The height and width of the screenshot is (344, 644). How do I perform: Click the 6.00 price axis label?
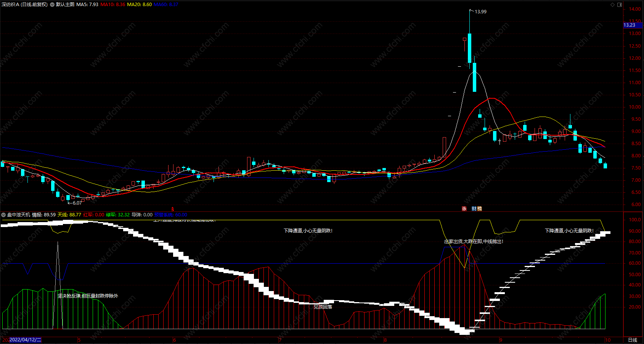tap(636, 205)
